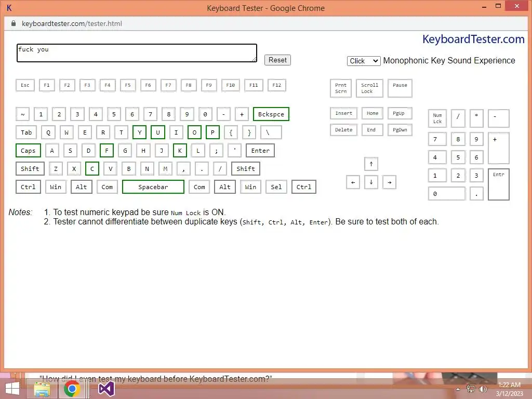Click the Spacebar key
This screenshot has width=532, height=399.
point(153,187)
